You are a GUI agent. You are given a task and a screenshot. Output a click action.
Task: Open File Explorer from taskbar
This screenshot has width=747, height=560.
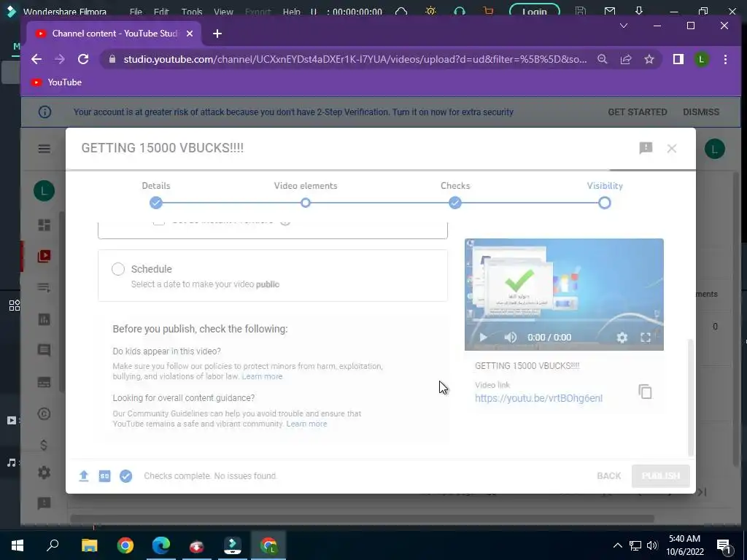coord(89,545)
